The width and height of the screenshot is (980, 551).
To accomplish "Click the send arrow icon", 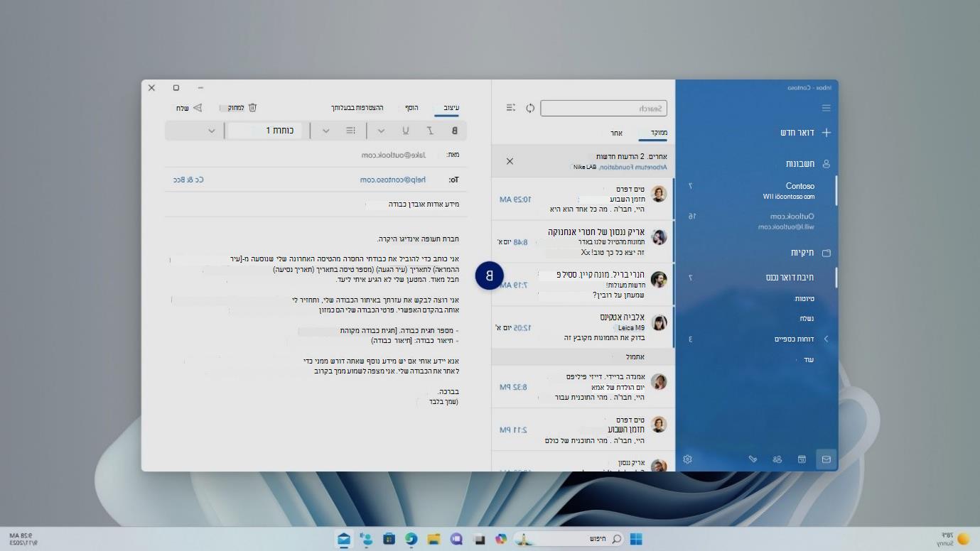I will pyautogui.click(x=198, y=108).
